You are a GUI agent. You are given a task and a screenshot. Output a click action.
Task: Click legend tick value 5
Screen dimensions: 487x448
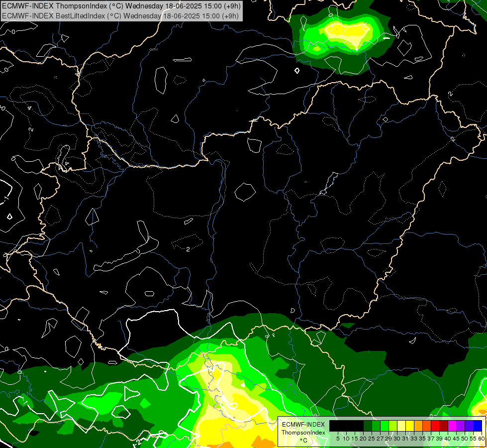[338, 439]
